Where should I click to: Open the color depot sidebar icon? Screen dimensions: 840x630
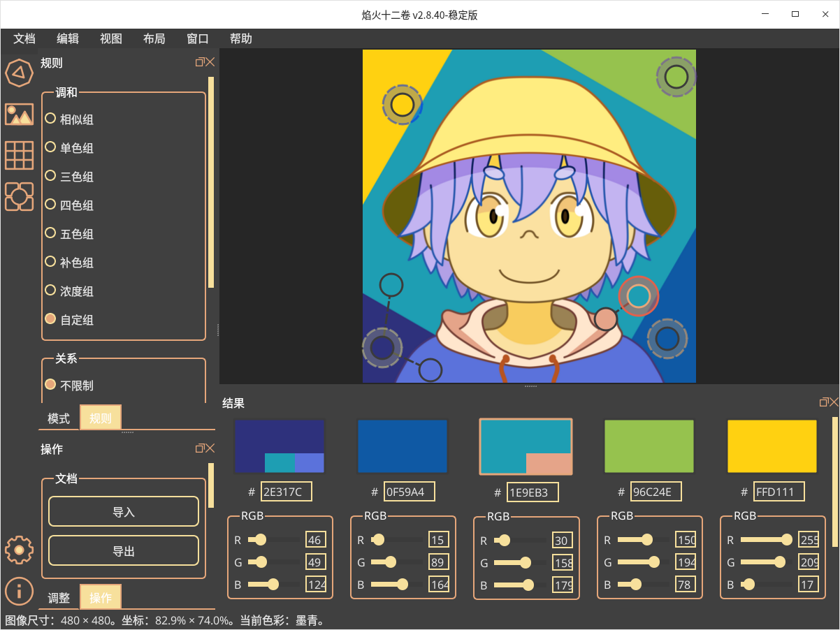20,196
